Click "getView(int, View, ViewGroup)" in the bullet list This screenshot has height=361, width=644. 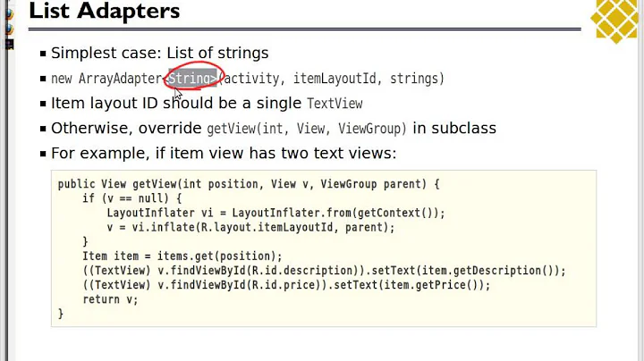click(x=307, y=129)
